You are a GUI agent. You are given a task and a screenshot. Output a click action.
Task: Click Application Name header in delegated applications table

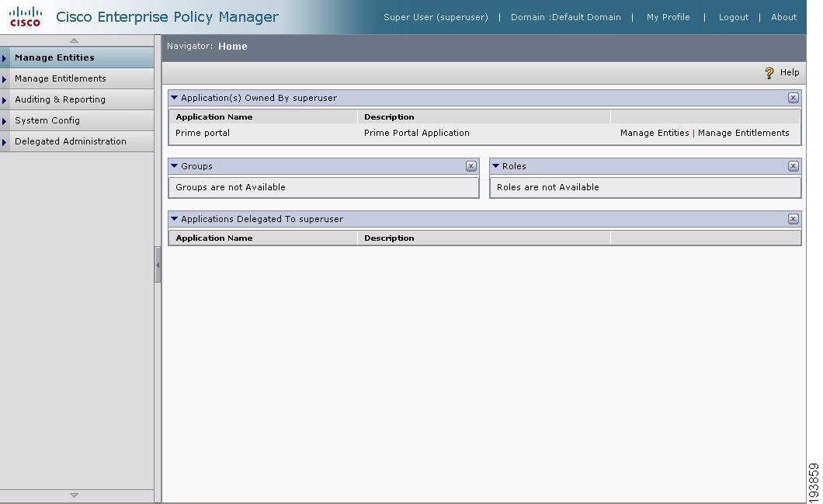[x=214, y=238]
